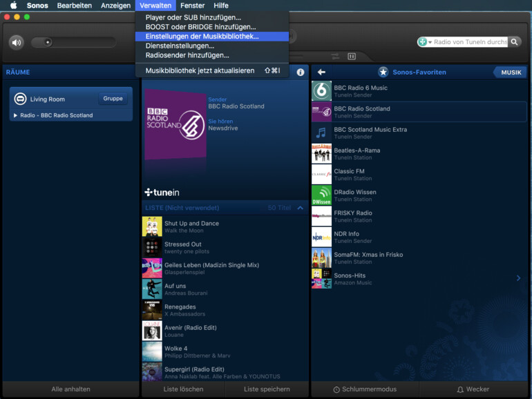The height and width of the screenshot is (399, 532).
Task: Click play triangle beside Radio - BBC Radio Scotland
Action: pos(15,115)
